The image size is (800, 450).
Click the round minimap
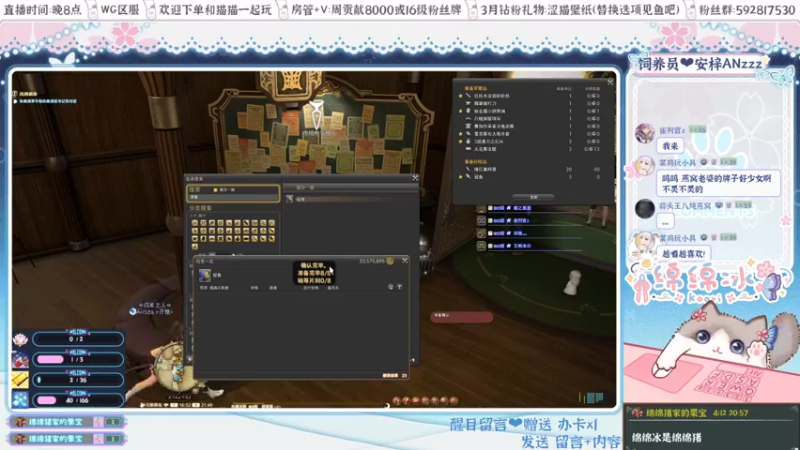coord(174,365)
